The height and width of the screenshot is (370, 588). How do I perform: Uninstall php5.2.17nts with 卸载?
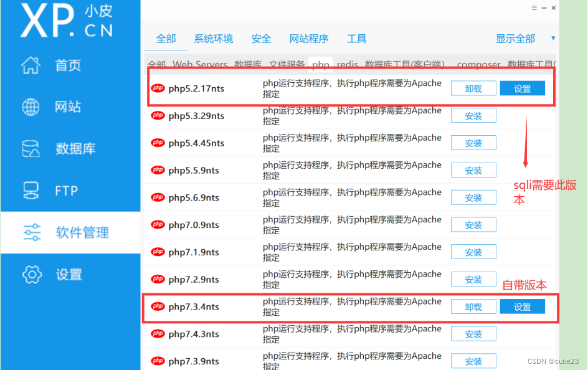coord(473,88)
